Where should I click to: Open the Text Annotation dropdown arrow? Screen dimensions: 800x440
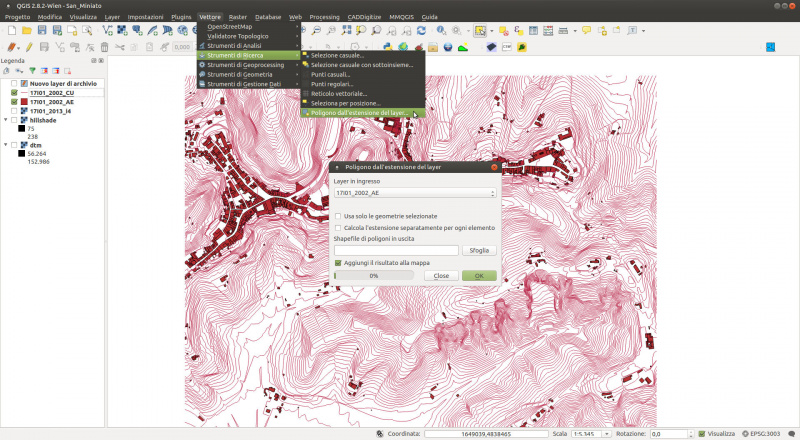643,31
